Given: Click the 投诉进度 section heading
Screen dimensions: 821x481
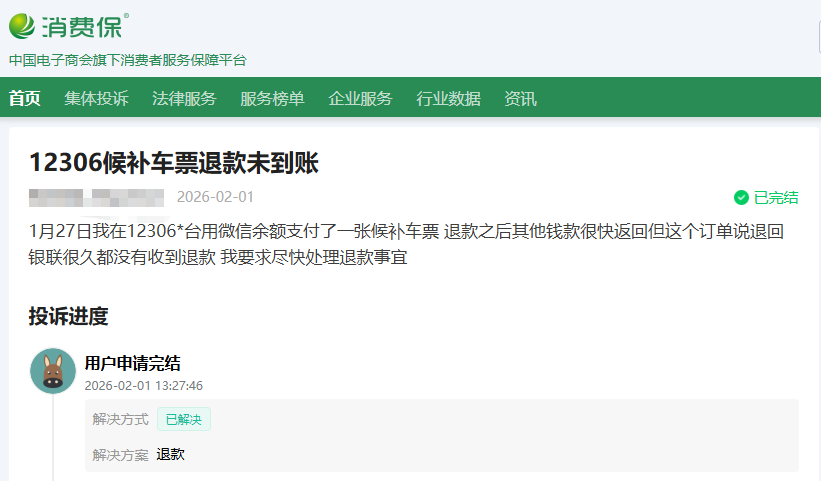Looking at the screenshot, I should click(x=68, y=316).
